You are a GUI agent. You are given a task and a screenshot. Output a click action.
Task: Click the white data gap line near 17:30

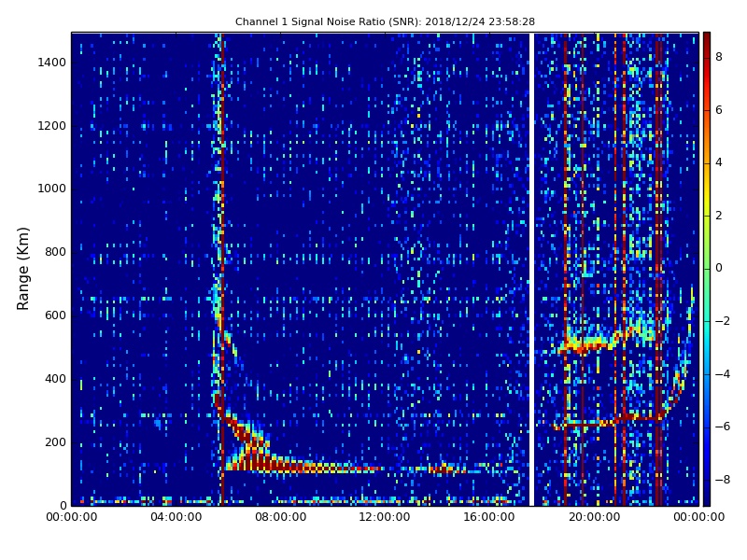[531, 269]
